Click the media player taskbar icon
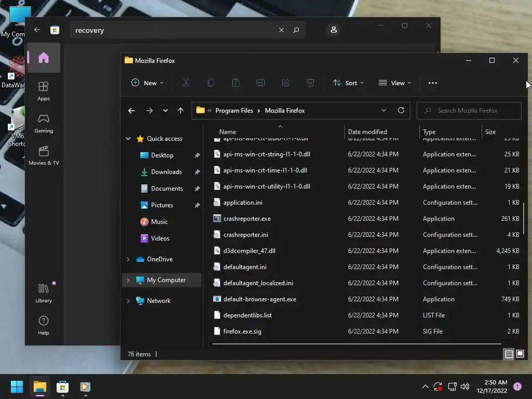 pyautogui.click(x=85, y=387)
